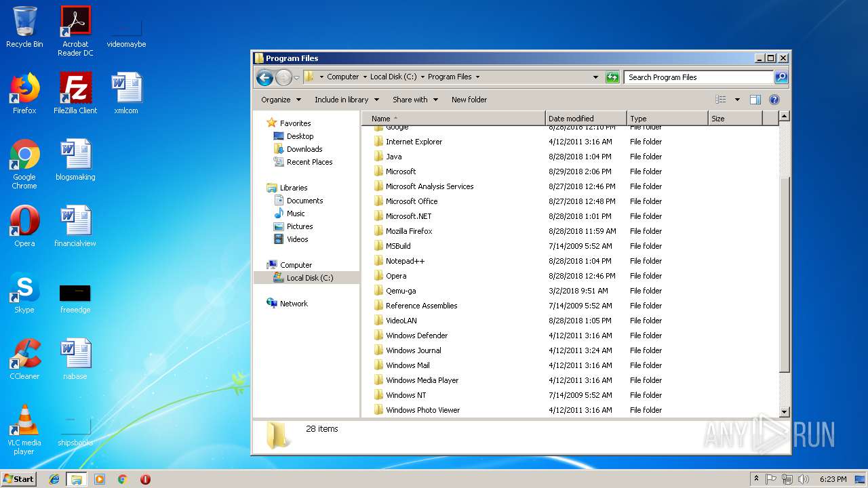Image resolution: width=868 pixels, height=488 pixels.
Task: Toggle the preview pane button
Action: (755, 100)
